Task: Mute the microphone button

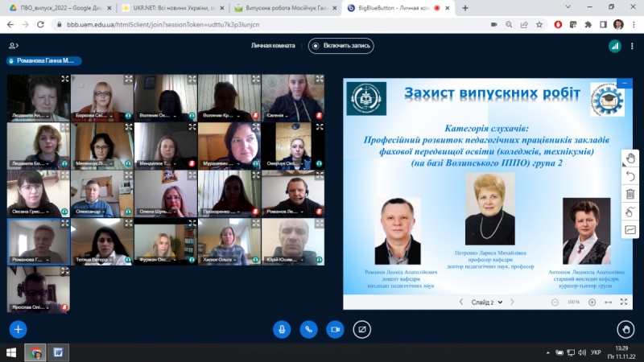Action: [282, 329]
